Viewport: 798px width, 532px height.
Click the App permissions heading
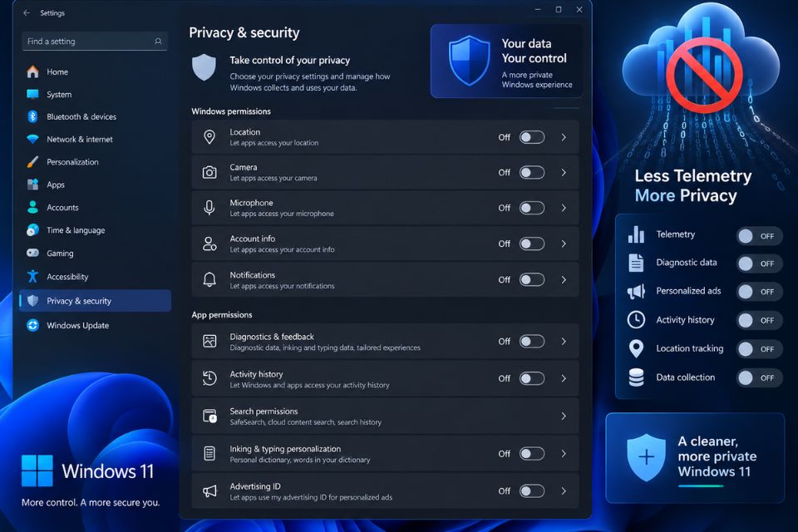(x=222, y=314)
